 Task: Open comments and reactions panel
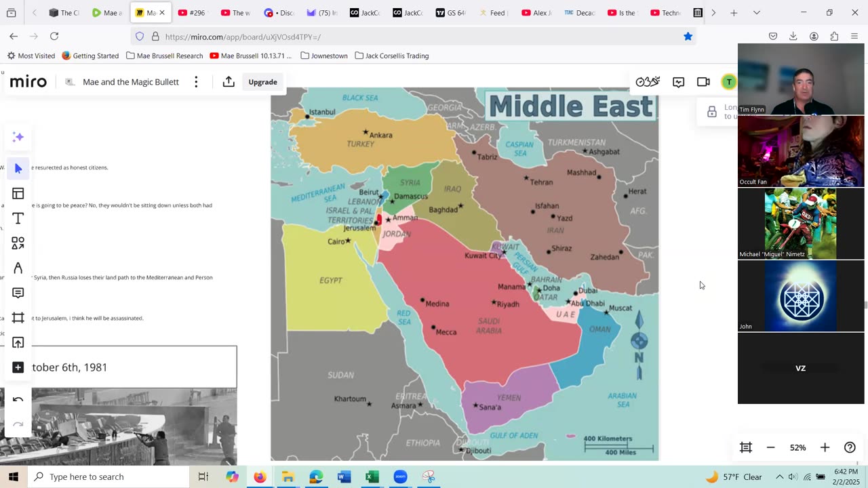[679, 82]
